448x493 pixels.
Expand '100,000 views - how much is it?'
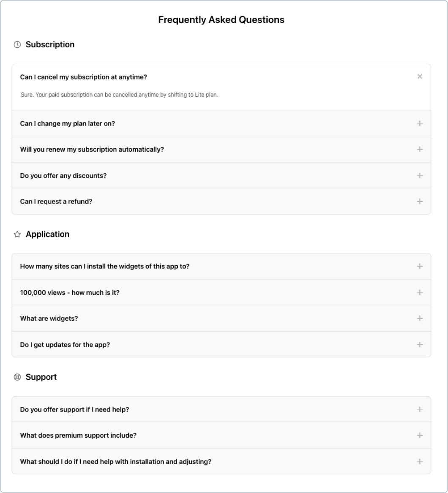click(420, 292)
